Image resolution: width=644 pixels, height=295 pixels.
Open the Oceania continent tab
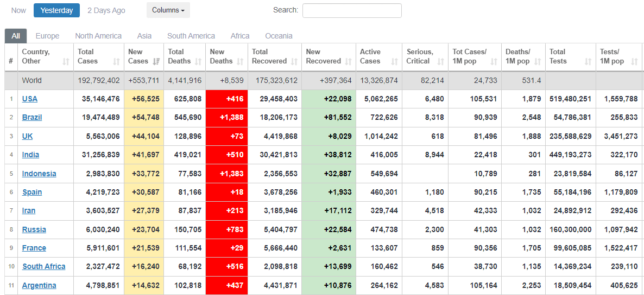click(279, 36)
